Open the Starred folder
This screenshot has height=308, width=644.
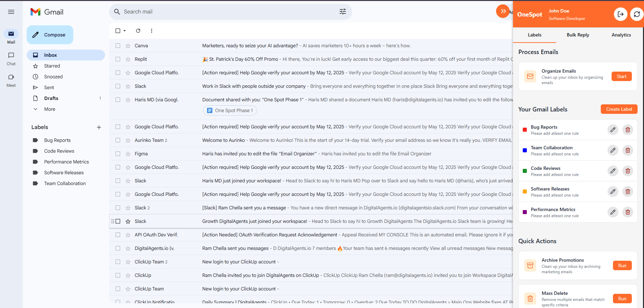pos(66,66)
